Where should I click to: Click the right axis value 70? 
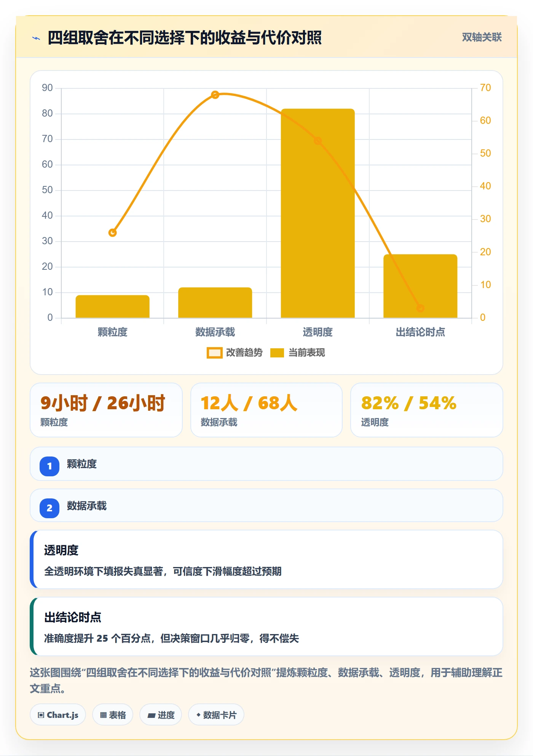click(485, 88)
